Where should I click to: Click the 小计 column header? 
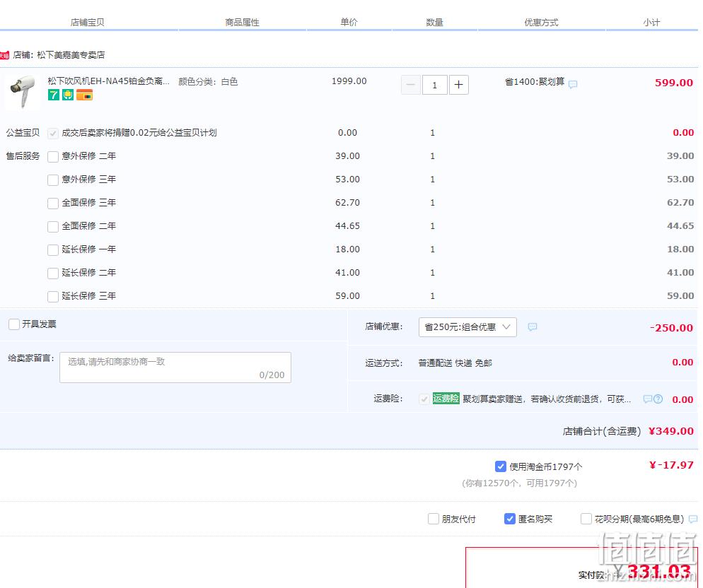click(x=651, y=23)
